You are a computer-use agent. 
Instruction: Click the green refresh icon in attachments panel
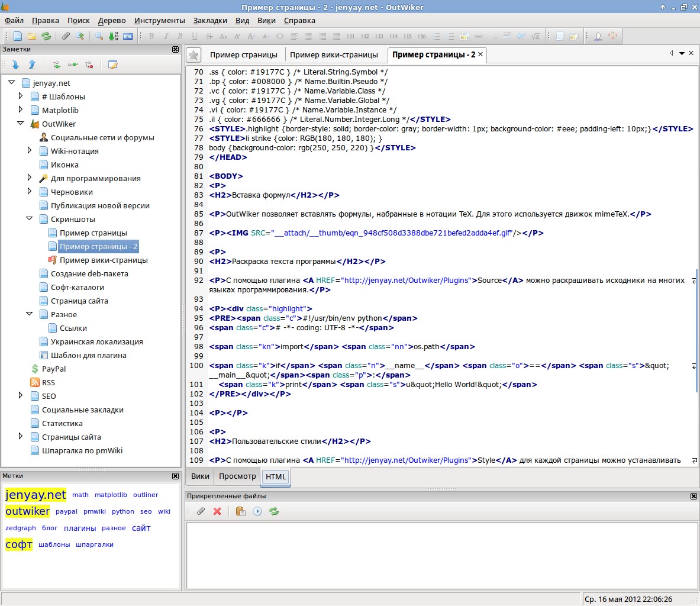coord(274,511)
